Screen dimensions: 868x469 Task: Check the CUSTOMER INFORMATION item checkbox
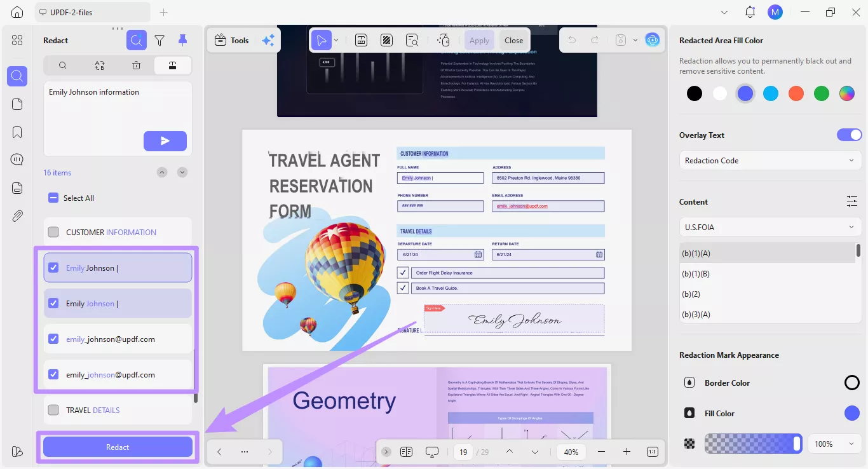point(54,232)
